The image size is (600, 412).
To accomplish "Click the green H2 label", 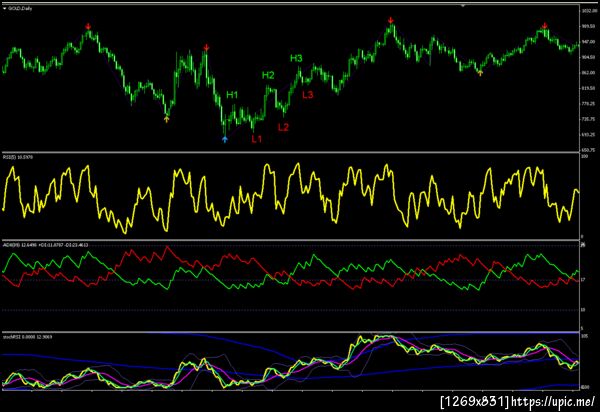I will [268, 75].
